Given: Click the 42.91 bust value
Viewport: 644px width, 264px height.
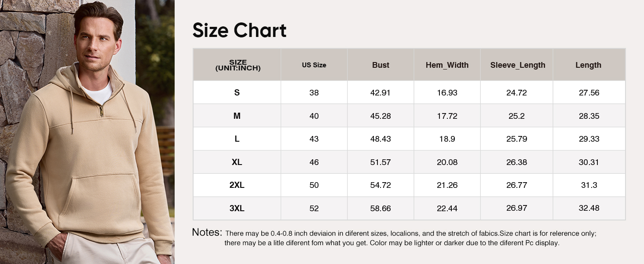Looking at the screenshot, I should [381, 93].
